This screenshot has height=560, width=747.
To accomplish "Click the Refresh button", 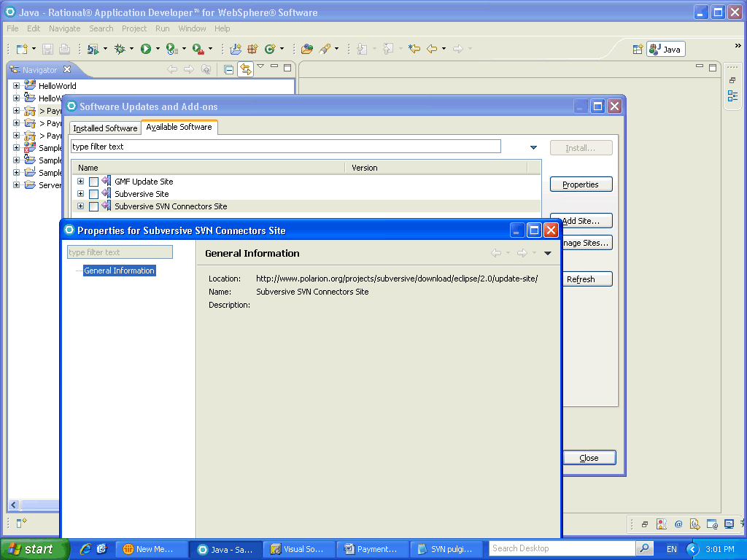I will 587,279.
